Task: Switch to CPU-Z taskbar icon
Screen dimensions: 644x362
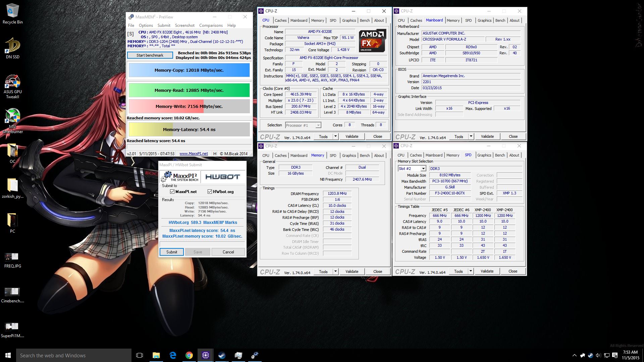Action: [206, 355]
